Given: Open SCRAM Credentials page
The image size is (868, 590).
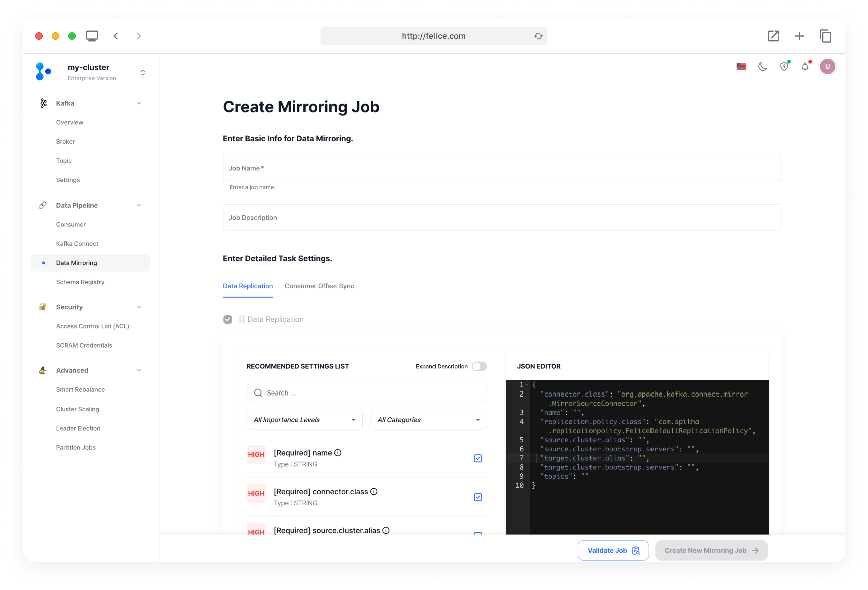Looking at the screenshot, I should 84,346.
